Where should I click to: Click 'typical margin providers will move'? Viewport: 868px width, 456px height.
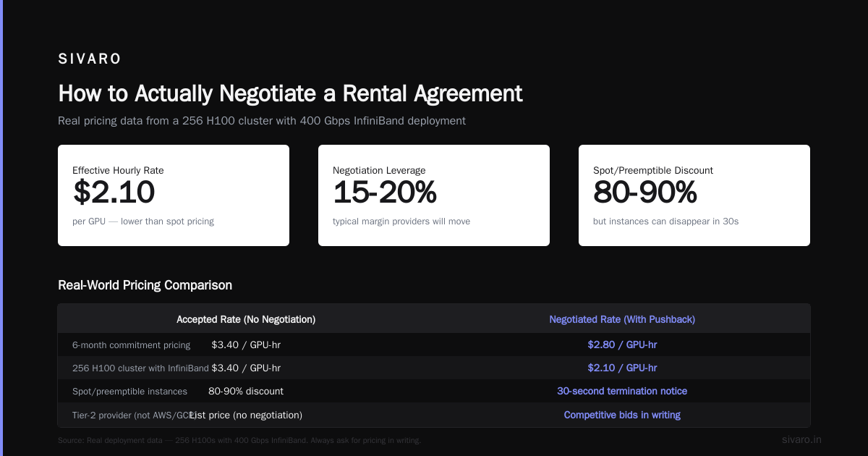pyautogui.click(x=401, y=221)
